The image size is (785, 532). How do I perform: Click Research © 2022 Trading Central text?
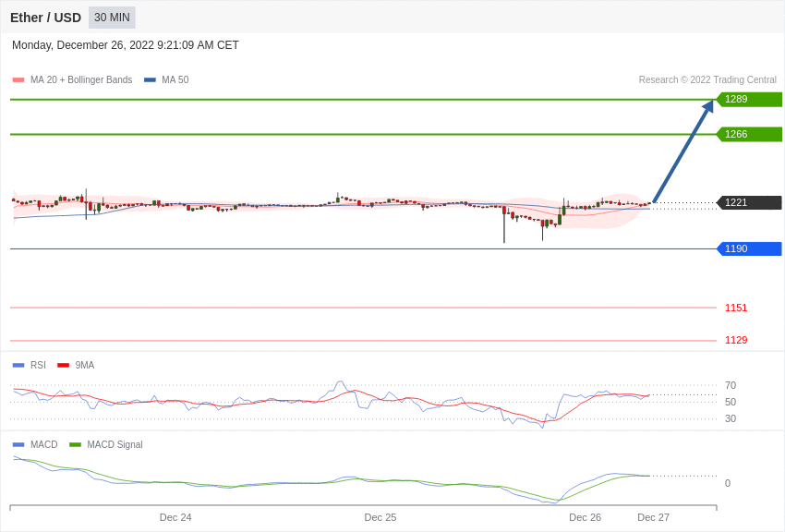tap(707, 79)
